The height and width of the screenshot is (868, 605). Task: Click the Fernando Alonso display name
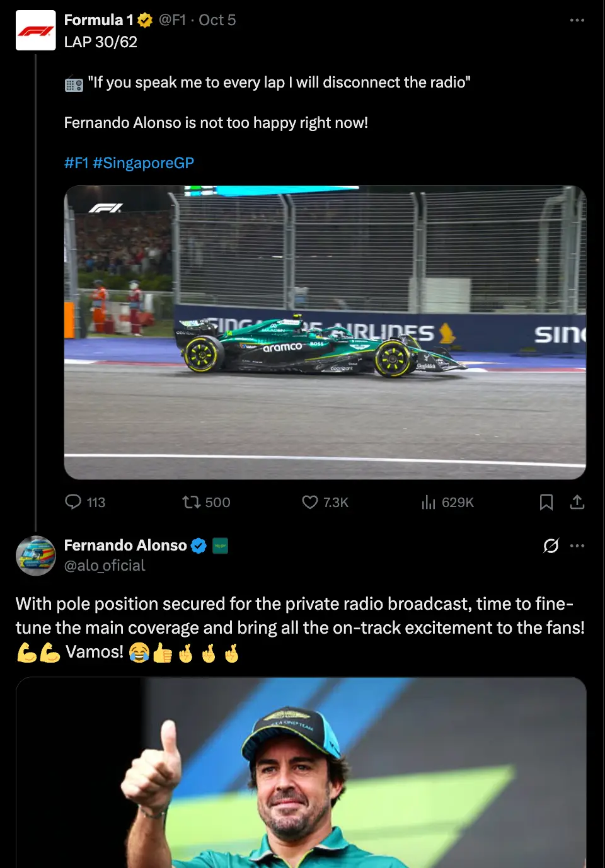pyautogui.click(x=125, y=545)
